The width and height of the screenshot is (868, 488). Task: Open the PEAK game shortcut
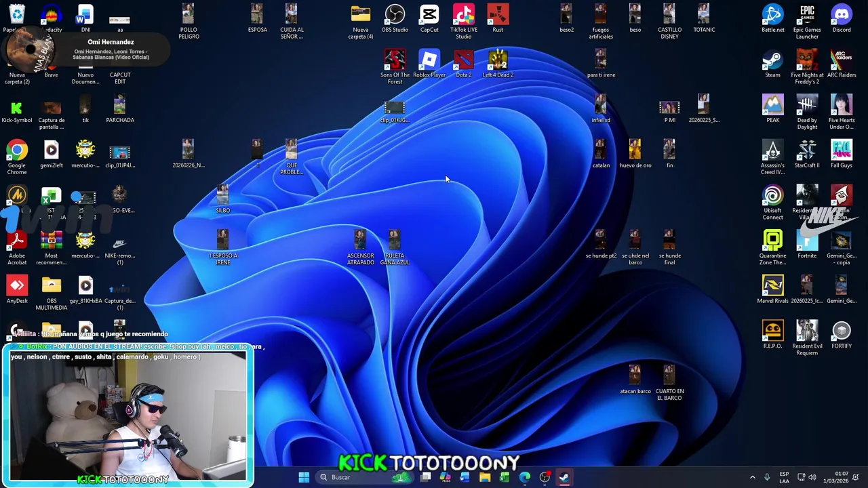click(773, 109)
